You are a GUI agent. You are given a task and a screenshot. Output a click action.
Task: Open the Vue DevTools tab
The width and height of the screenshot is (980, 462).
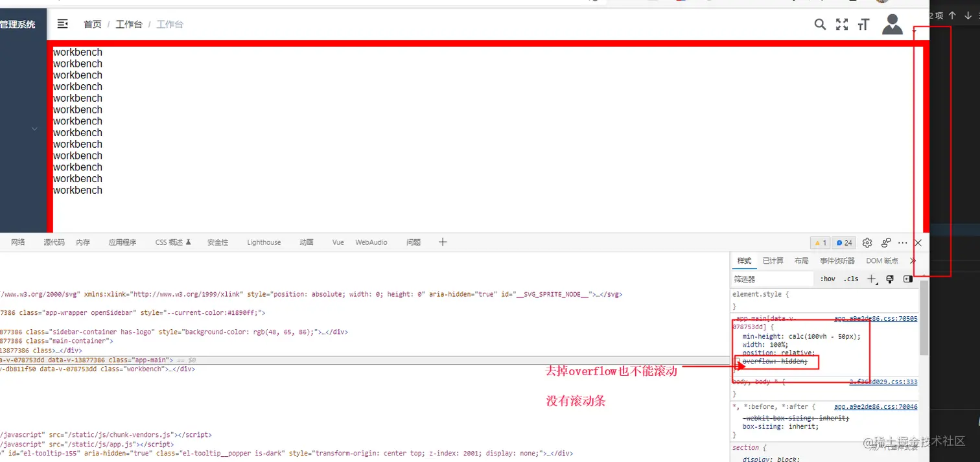tap(338, 242)
